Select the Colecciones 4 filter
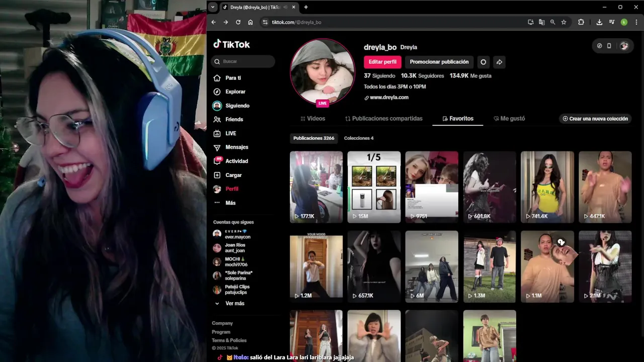 [x=359, y=138]
